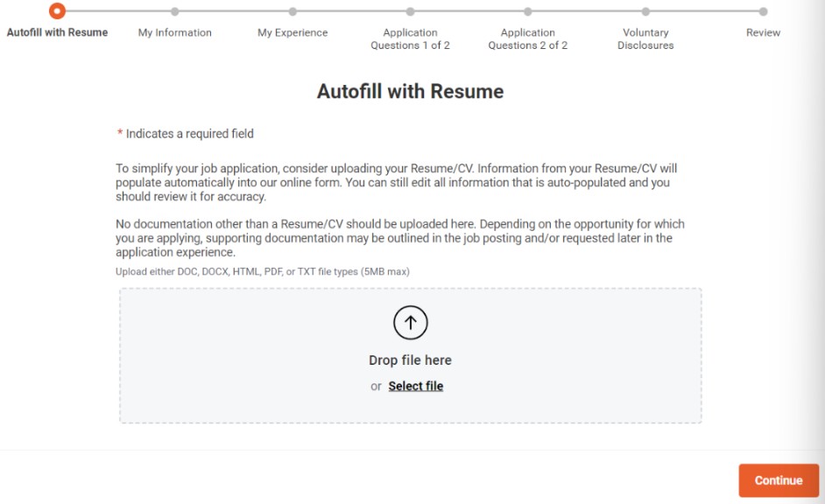
Task: Go to the Review step label
Action: (763, 32)
